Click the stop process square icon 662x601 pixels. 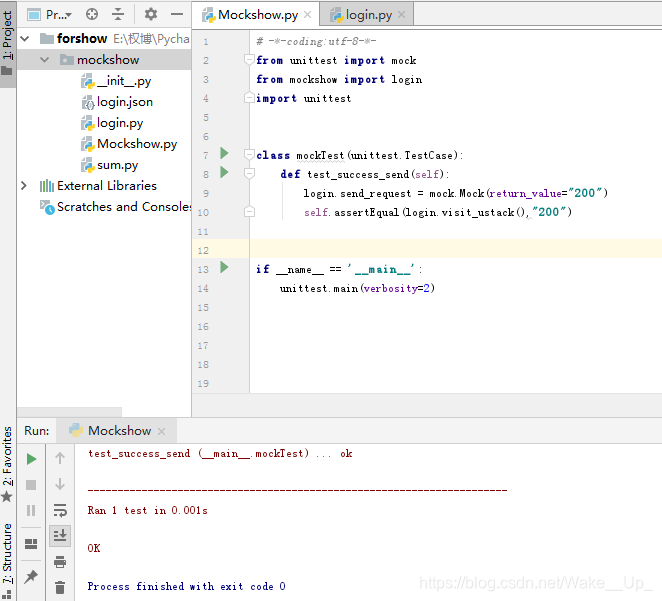point(31,485)
